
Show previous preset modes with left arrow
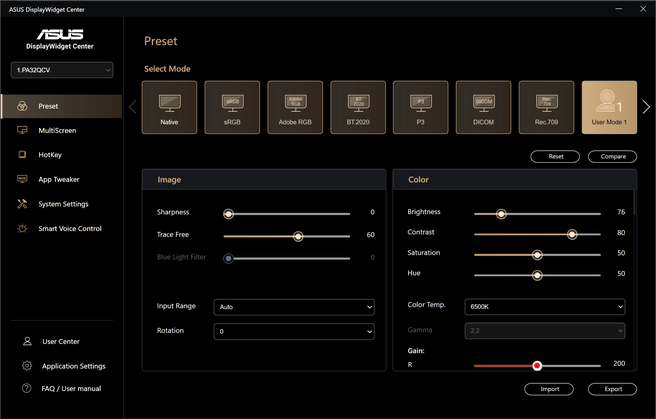pyautogui.click(x=133, y=107)
